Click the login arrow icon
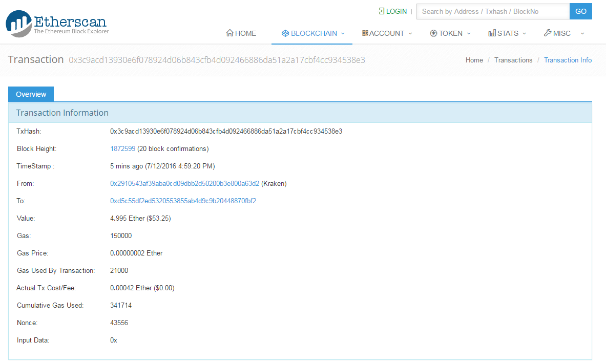The height and width of the screenshot is (364, 606). 380,11
